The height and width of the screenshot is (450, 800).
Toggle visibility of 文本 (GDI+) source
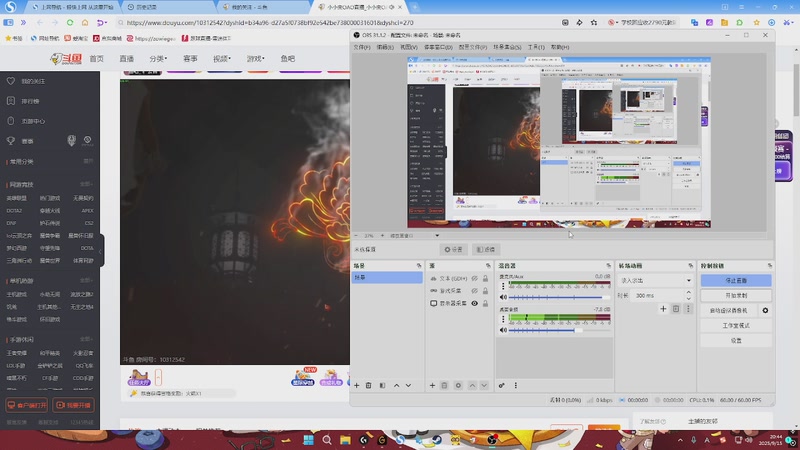[474, 279]
